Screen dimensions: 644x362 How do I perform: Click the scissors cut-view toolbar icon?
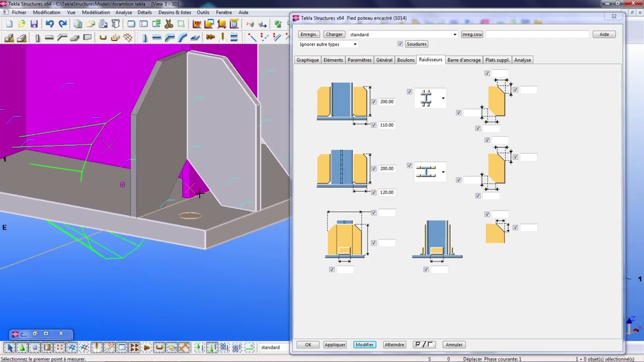click(x=169, y=24)
